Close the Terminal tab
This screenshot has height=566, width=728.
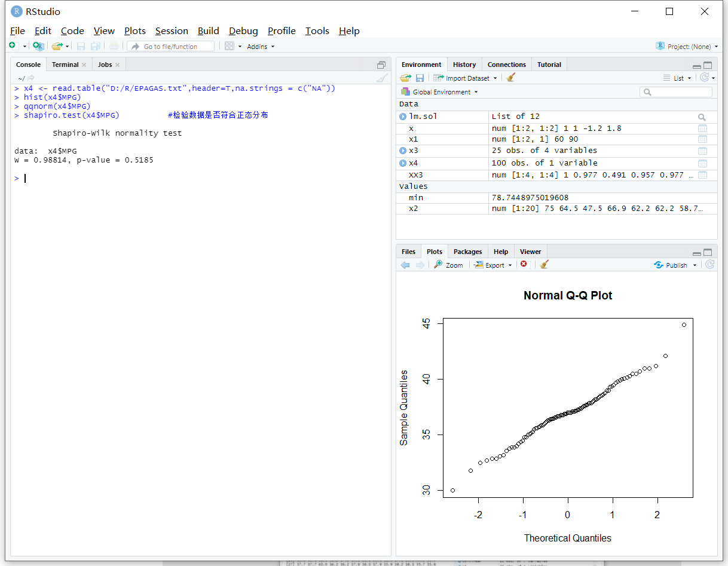click(x=84, y=65)
